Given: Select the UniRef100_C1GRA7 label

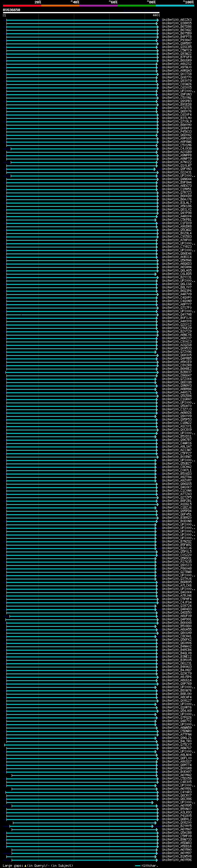Looking at the screenshot, I should pos(176,399).
